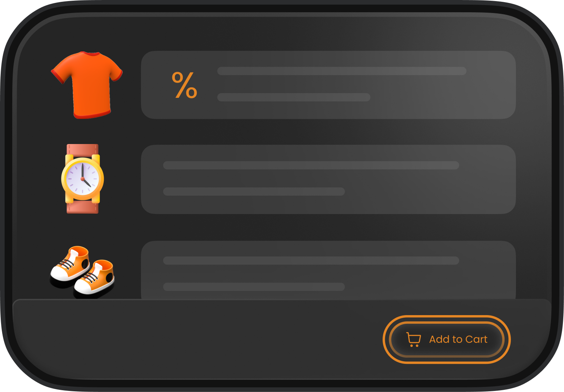Click the watch's salmon leather strap top
The image size is (564, 392).
click(x=82, y=149)
